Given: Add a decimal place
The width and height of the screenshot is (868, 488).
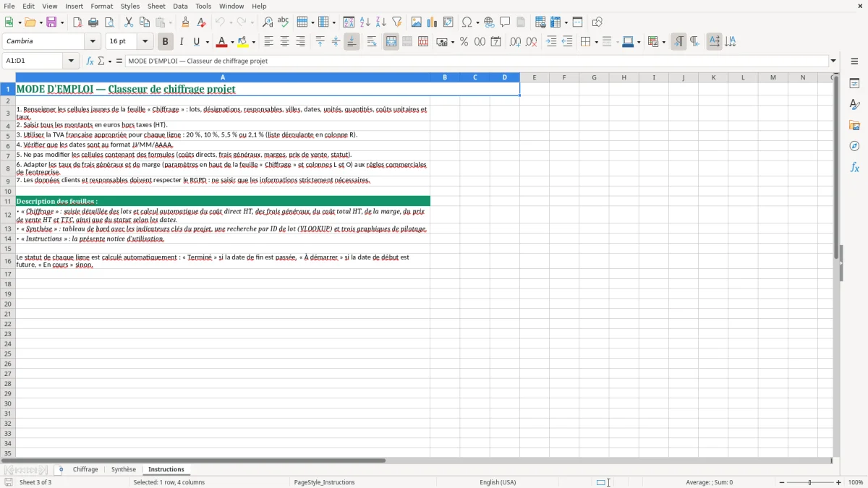Looking at the screenshot, I should pos(515,42).
